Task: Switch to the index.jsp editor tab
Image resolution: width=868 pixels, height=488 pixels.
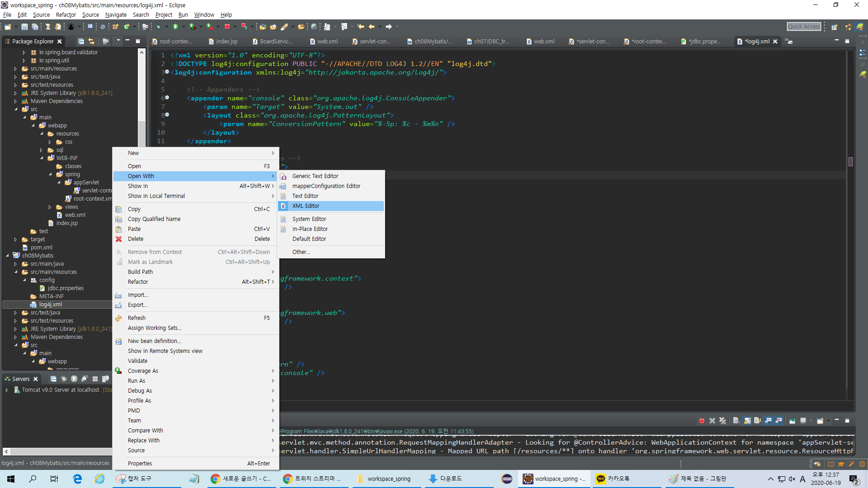Action: point(226,41)
